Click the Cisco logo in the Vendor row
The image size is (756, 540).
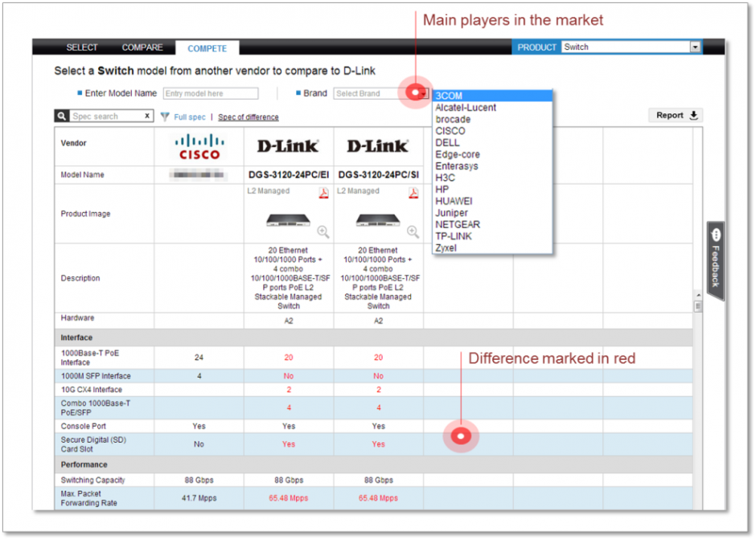coord(199,147)
